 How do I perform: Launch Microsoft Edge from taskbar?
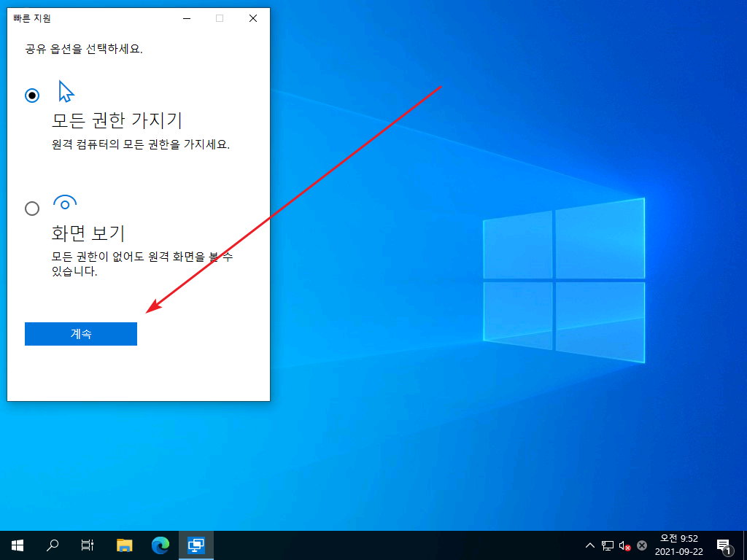(160, 545)
